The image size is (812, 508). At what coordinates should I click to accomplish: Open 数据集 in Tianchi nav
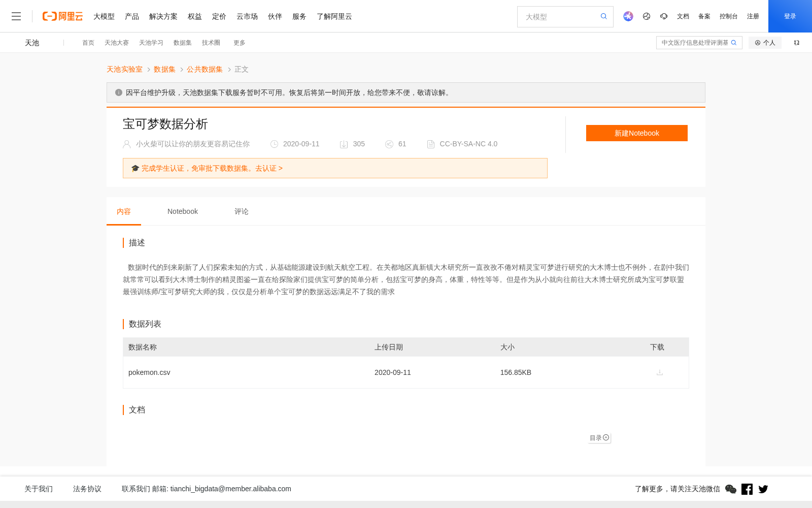pyautogui.click(x=183, y=43)
